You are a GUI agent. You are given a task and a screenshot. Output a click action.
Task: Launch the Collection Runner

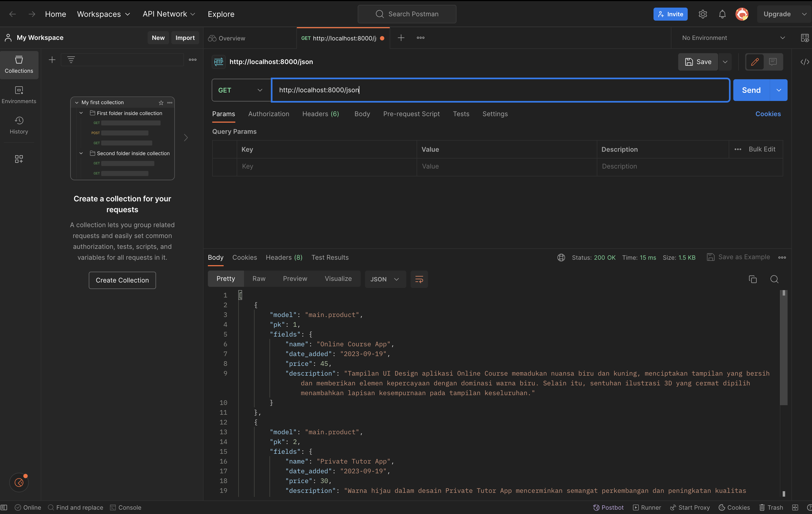click(647, 507)
